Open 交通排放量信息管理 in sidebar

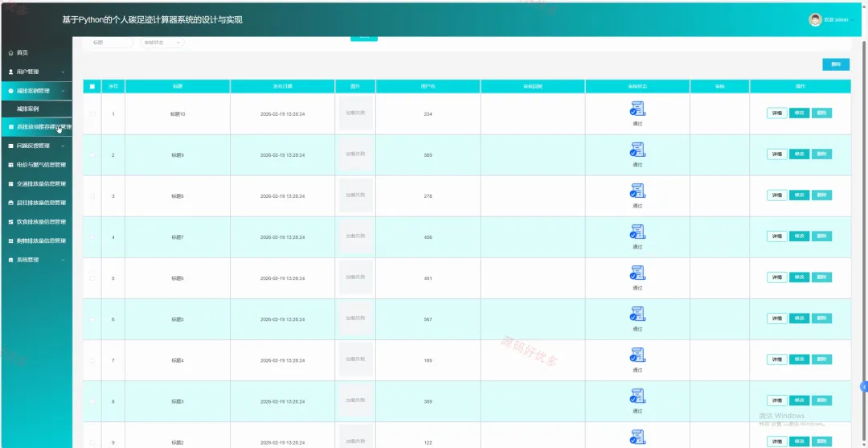point(36,184)
